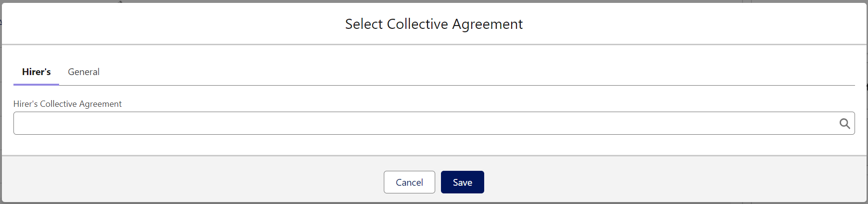
Task: Show general agreements via General tab
Action: (84, 72)
